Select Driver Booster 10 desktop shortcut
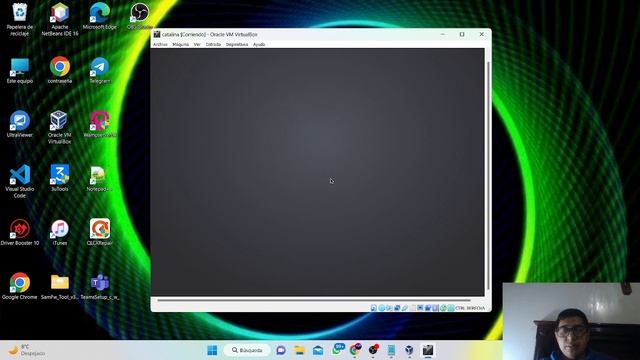Image resolution: width=640 pixels, height=360 pixels. [19, 232]
